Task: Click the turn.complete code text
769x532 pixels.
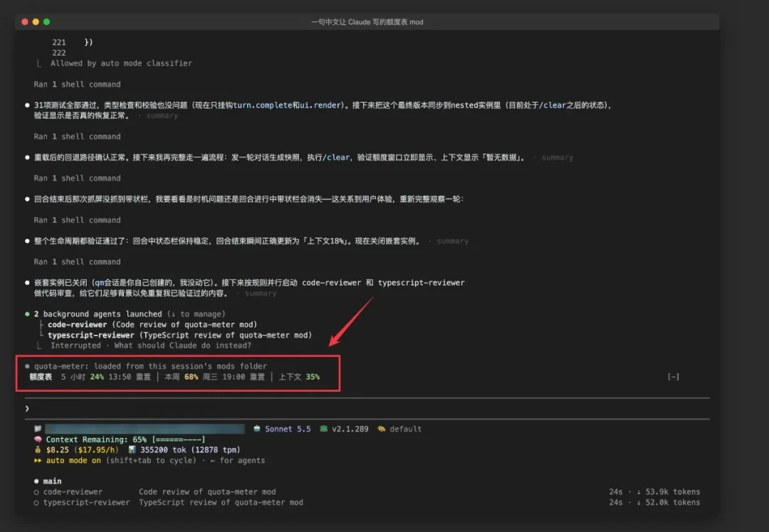Action: 262,105
